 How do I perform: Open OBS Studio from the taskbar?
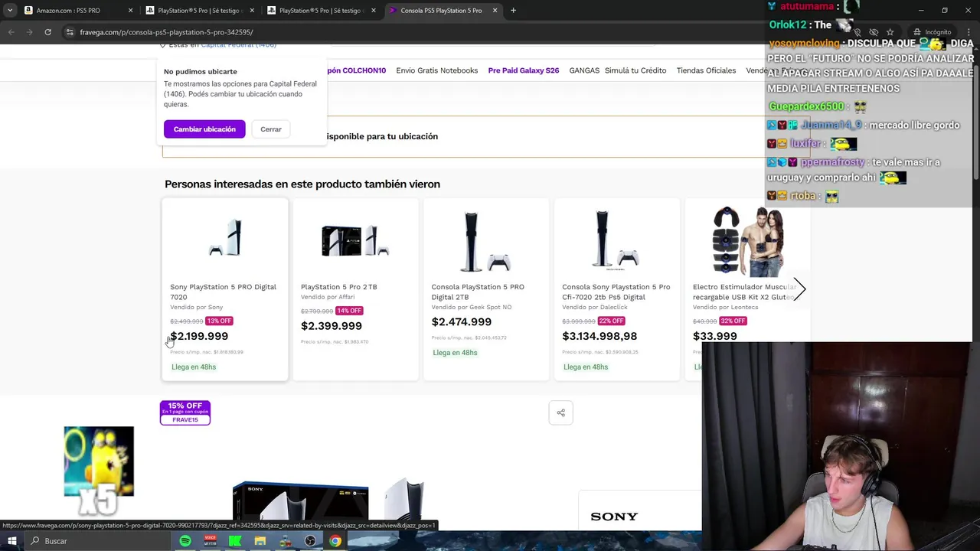point(310,541)
